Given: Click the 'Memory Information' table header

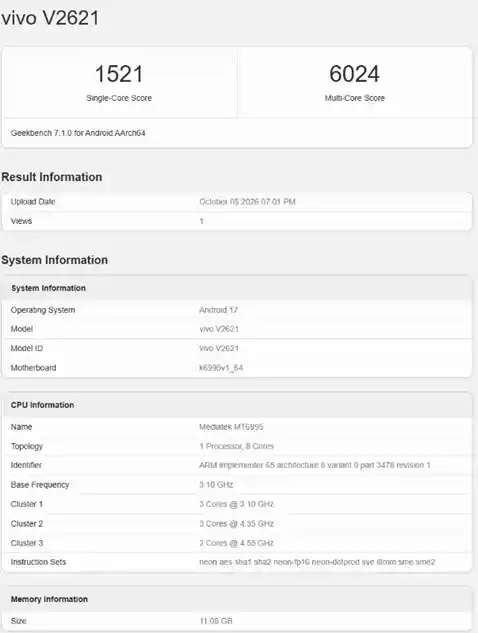Looking at the screenshot, I should (49, 599).
